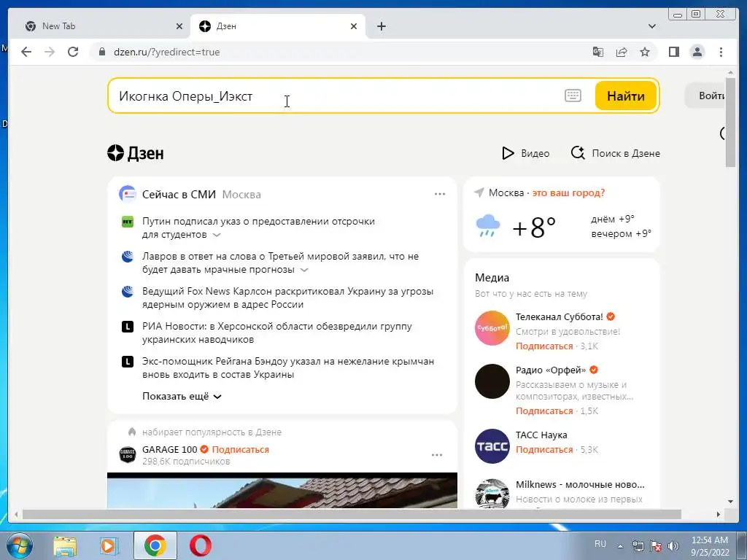
Task: Close the New Tab tab
Action: coord(179,26)
